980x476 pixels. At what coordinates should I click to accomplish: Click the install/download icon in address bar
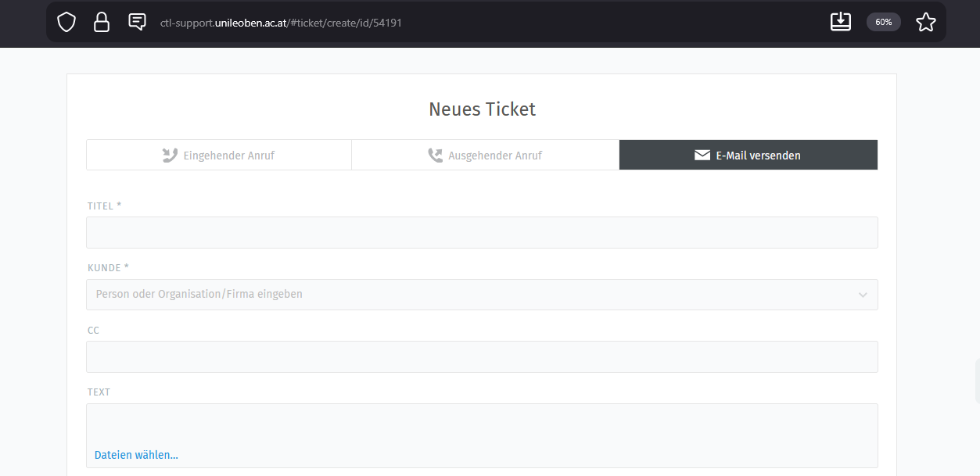pos(841,22)
